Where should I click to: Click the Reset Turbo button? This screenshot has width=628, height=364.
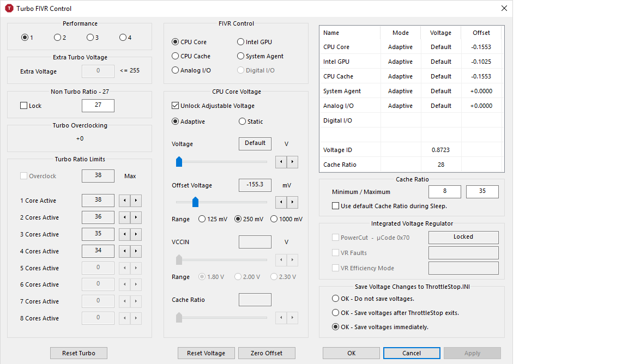click(78, 353)
